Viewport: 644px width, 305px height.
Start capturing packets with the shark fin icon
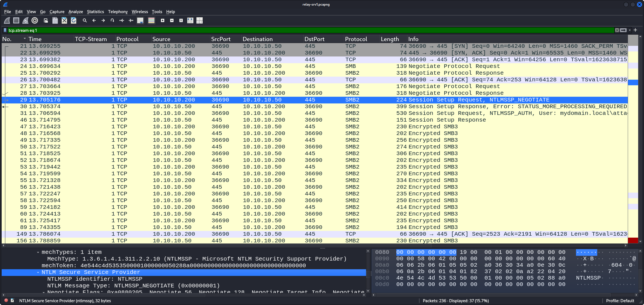pyautogui.click(x=7, y=20)
